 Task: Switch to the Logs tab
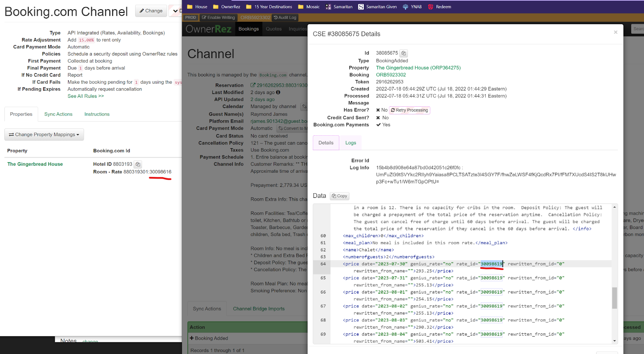(351, 143)
